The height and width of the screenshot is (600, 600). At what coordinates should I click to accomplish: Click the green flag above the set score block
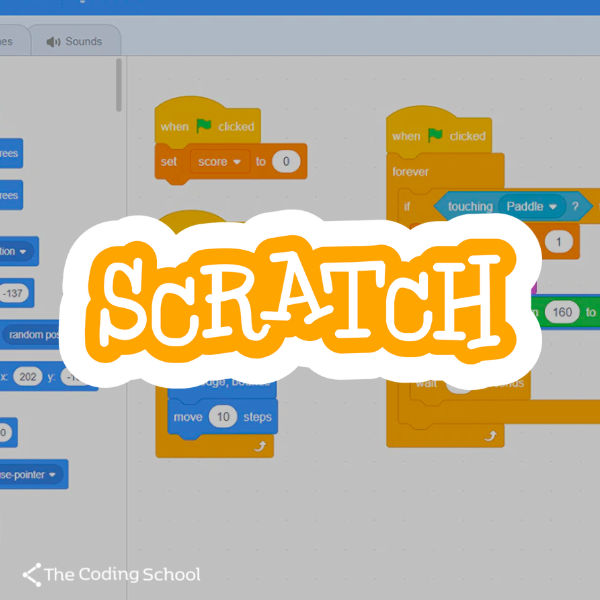coord(204,126)
